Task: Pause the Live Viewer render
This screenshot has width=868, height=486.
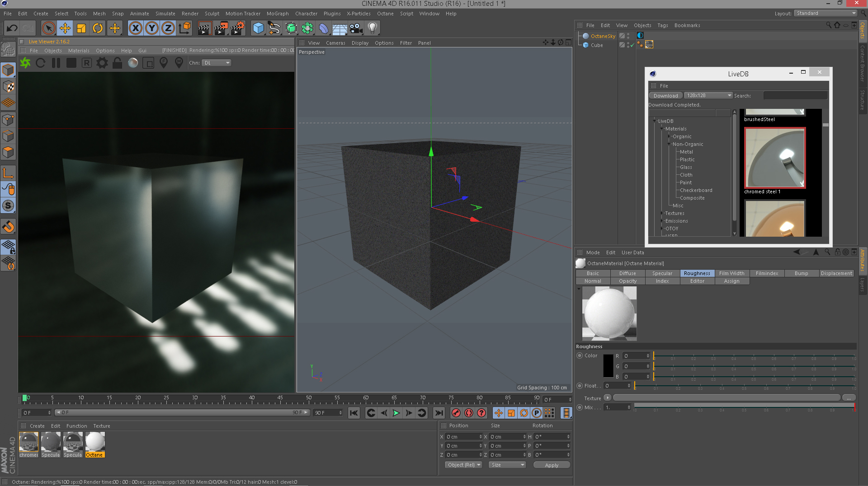Action: pyautogui.click(x=56, y=63)
